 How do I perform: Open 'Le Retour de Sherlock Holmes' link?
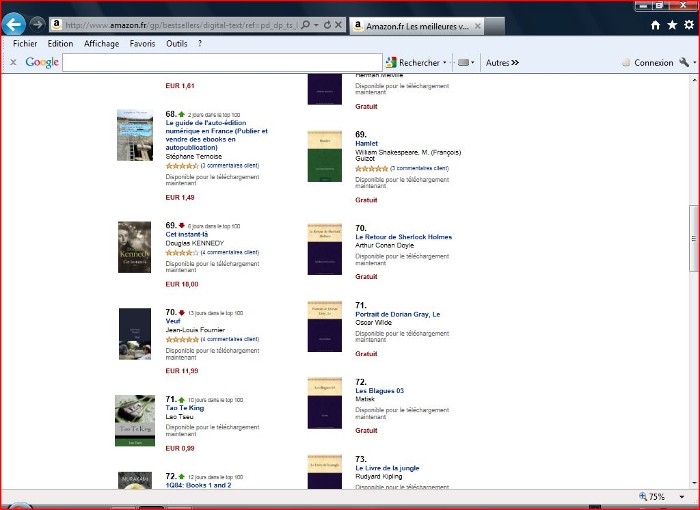pyautogui.click(x=404, y=237)
